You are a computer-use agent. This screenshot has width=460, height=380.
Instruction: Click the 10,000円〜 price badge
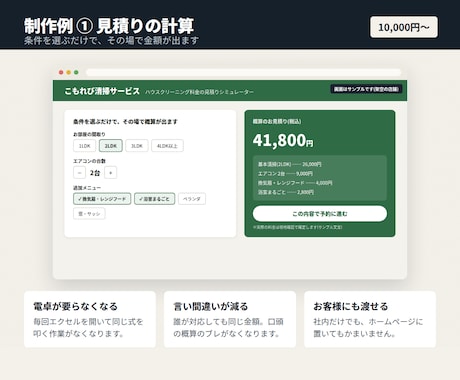[x=404, y=27]
